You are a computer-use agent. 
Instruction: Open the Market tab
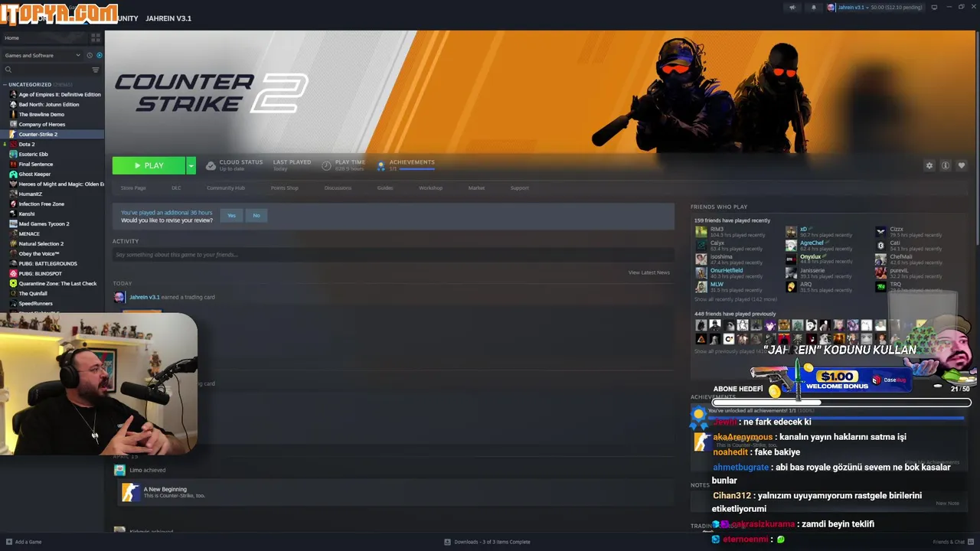tap(476, 187)
